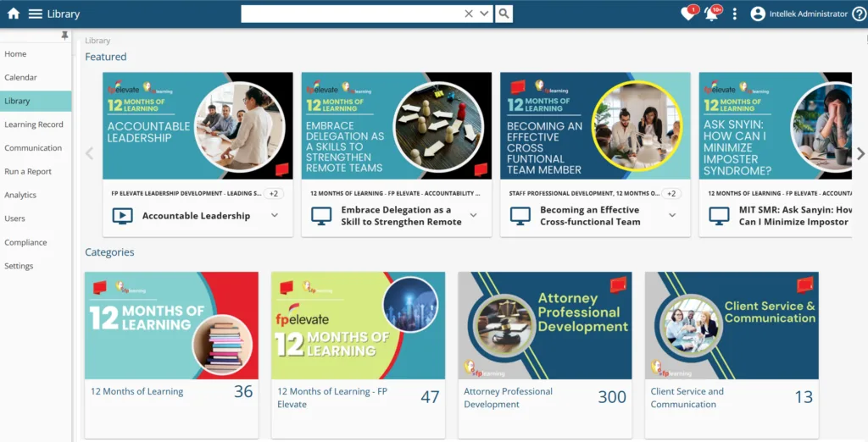
Task: Open Learning Record in the sidebar
Action: tap(34, 124)
